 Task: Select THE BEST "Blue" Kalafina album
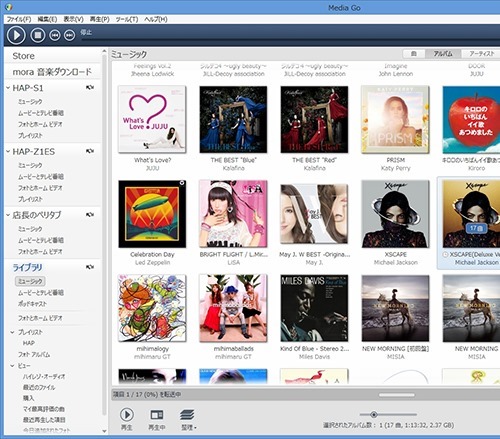(x=233, y=119)
